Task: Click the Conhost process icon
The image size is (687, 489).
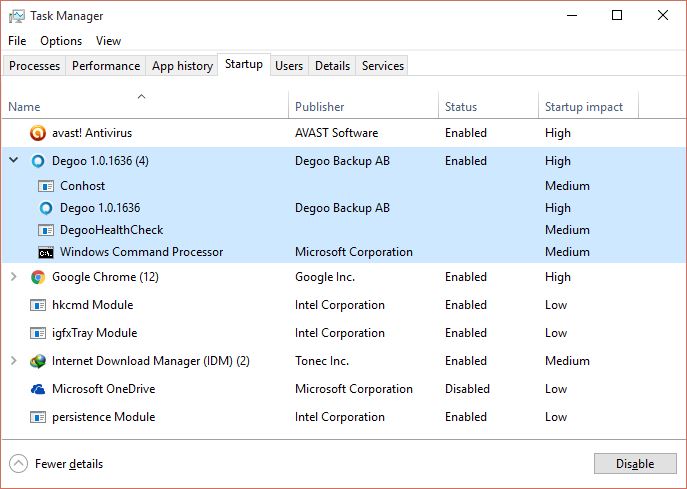Action: (x=46, y=186)
